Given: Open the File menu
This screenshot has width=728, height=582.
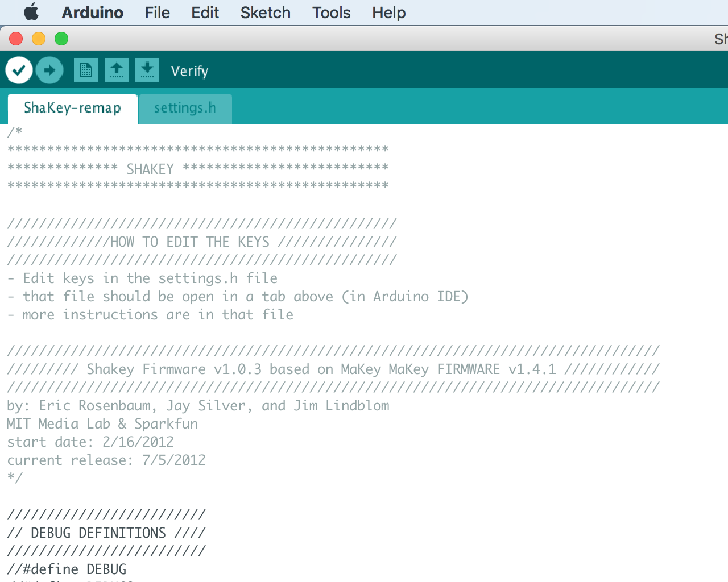Looking at the screenshot, I should coord(157,13).
